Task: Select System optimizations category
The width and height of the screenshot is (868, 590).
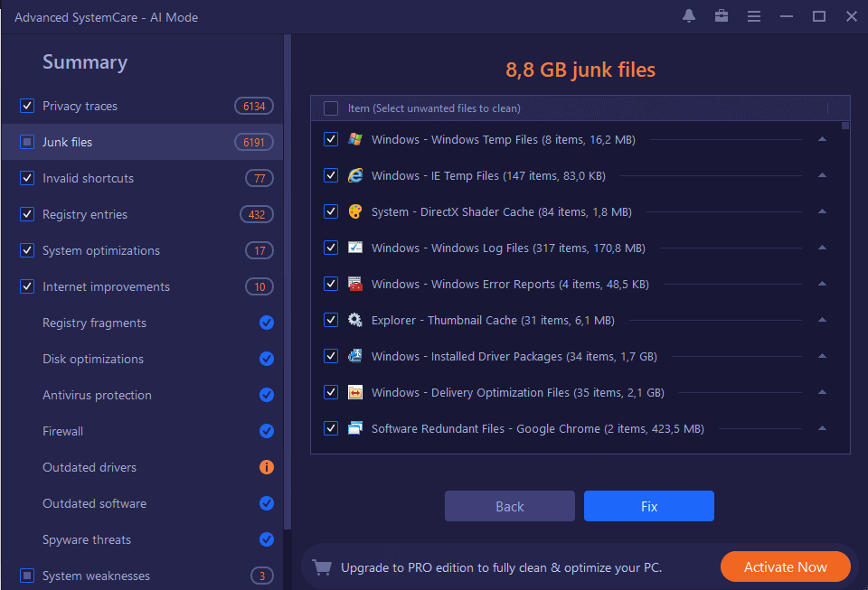Action: tap(142, 250)
